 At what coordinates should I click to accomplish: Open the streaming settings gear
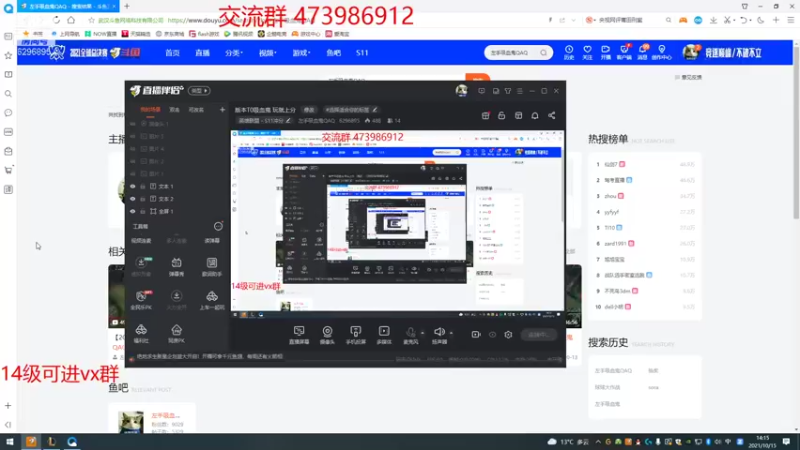(x=508, y=335)
